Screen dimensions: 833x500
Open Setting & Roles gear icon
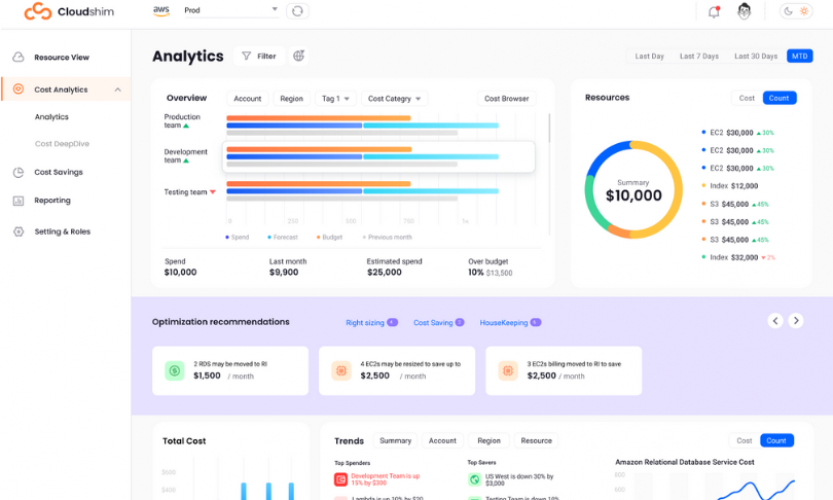[x=19, y=231]
